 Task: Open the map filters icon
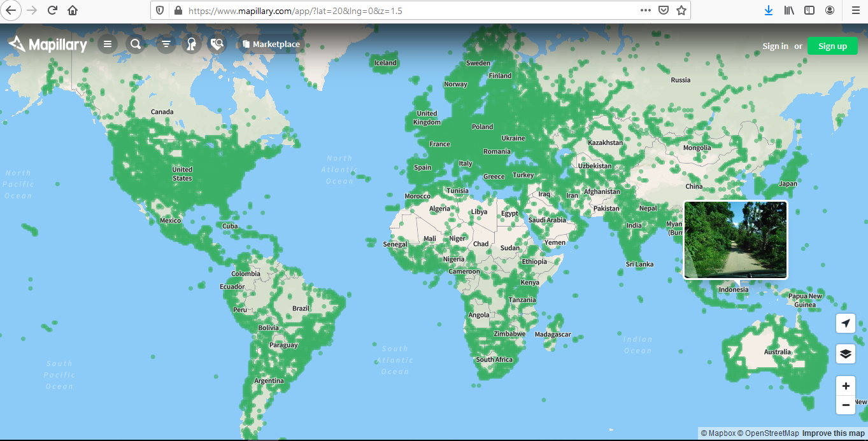(166, 45)
